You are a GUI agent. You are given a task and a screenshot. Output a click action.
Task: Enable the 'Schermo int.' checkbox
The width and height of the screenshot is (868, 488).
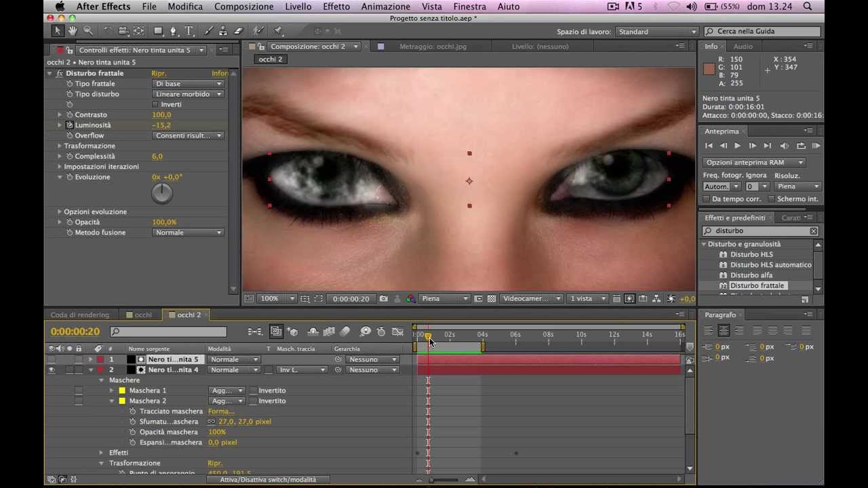tap(771, 199)
